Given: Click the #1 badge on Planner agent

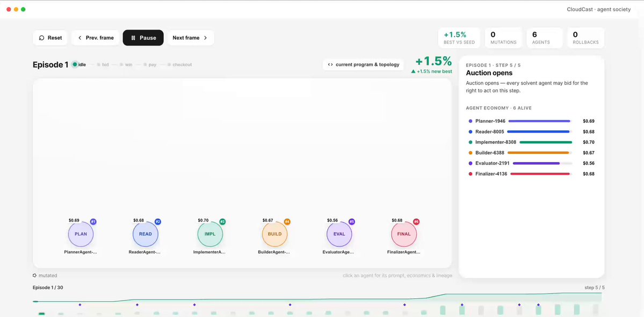Looking at the screenshot, I should [x=93, y=222].
